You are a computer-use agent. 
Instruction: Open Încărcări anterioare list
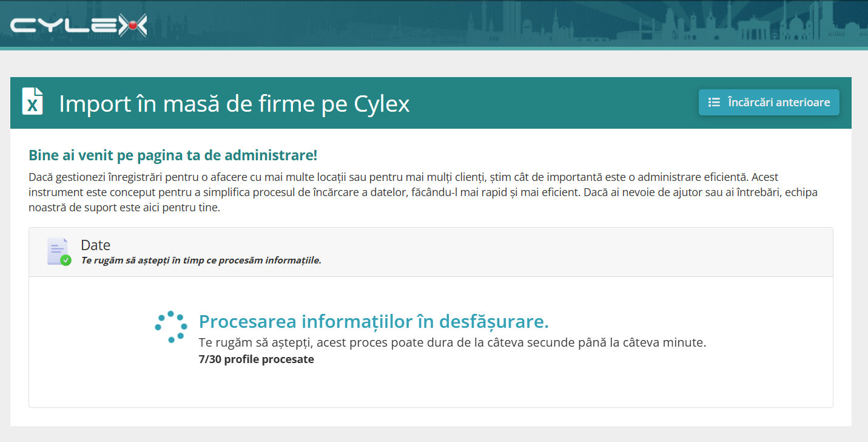(x=769, y=103)
